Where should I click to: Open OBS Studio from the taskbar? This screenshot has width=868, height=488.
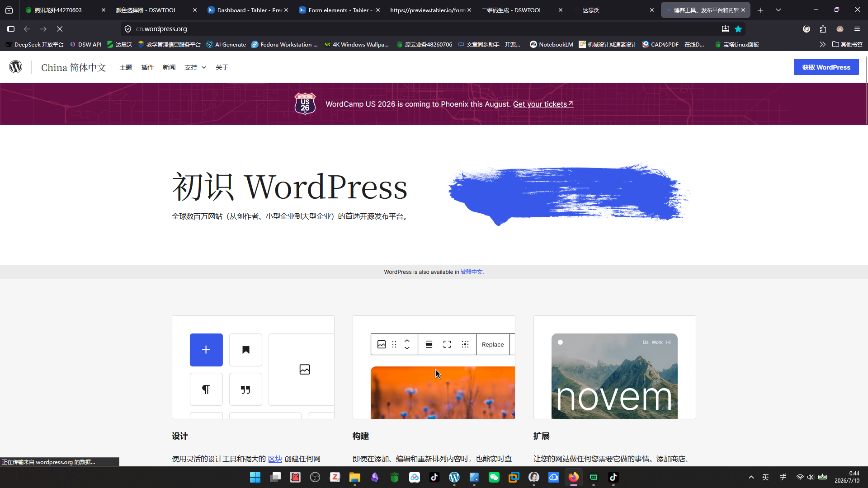point(315,477)
